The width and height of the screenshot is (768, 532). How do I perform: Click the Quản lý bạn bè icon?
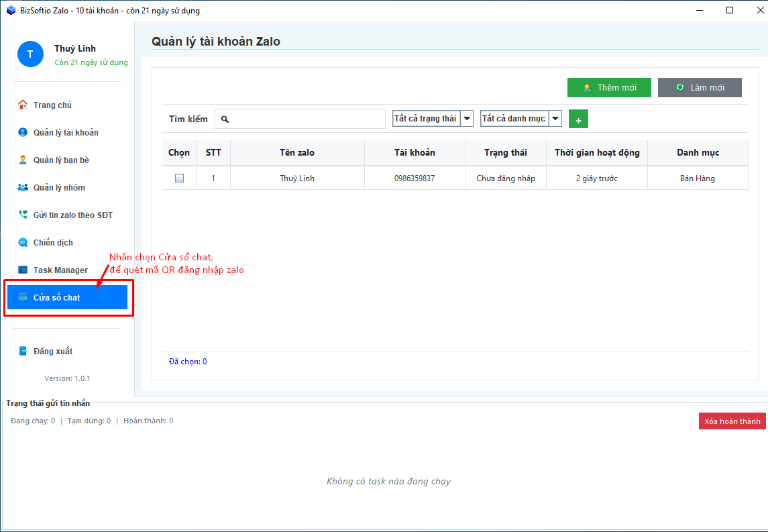coord(23,160)
